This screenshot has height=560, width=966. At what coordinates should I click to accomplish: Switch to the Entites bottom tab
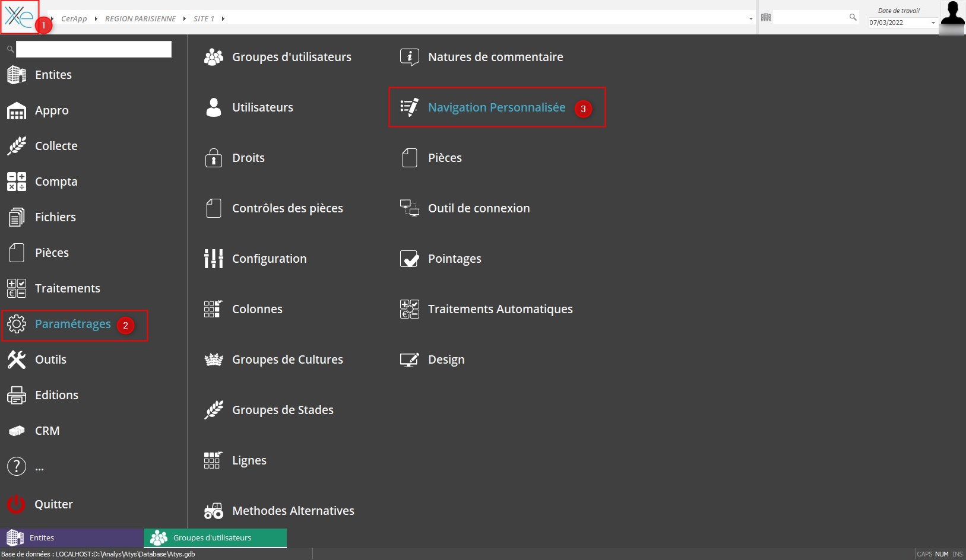71,538
